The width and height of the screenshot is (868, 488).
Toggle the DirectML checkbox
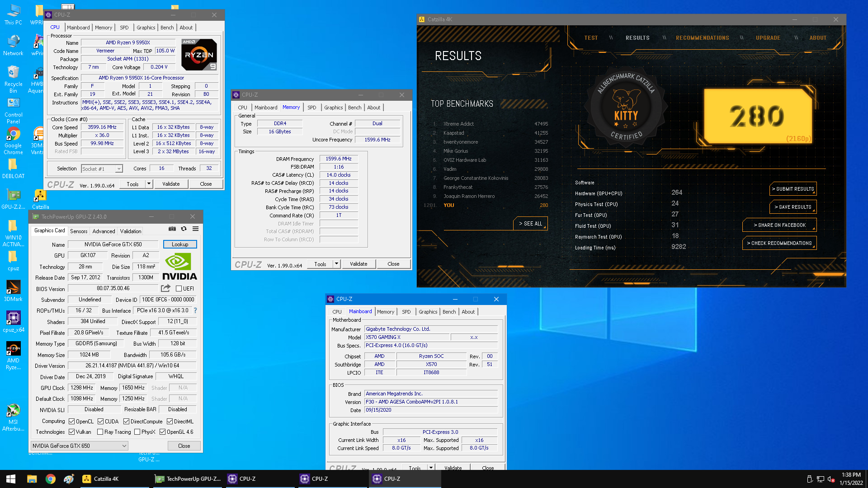[170, 422]
